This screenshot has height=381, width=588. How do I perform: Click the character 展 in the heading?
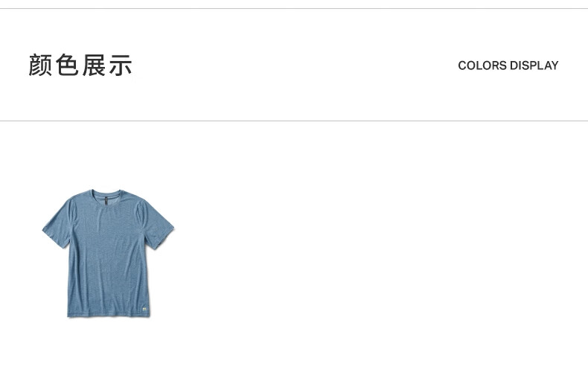[x=94, y=65]
